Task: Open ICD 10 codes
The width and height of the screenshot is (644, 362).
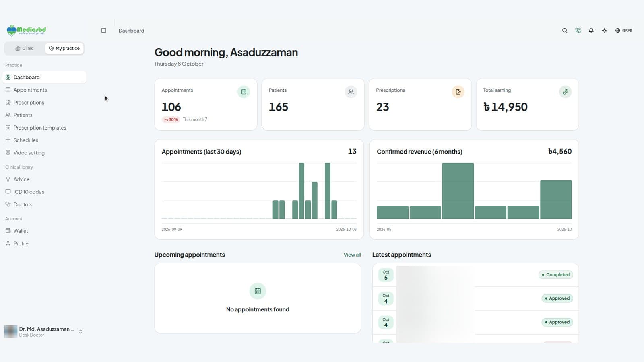Action: coord(44,192)
